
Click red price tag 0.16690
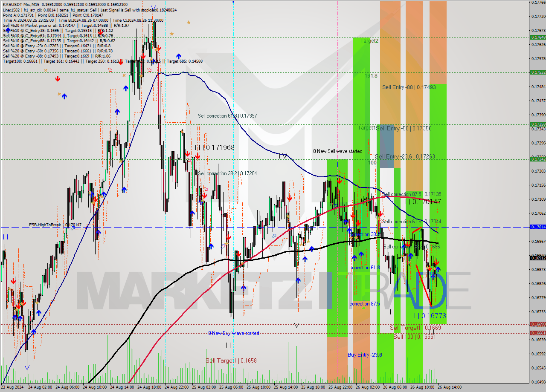pos(537,324)
